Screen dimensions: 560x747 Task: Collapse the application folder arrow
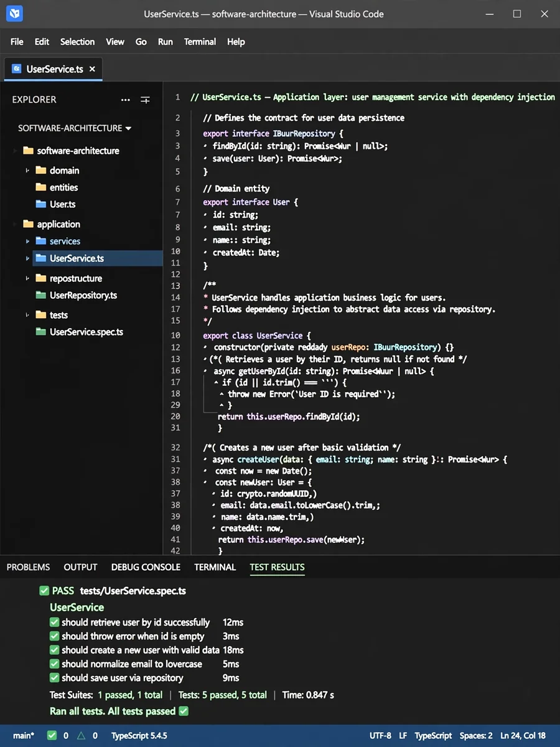point(16,224)
